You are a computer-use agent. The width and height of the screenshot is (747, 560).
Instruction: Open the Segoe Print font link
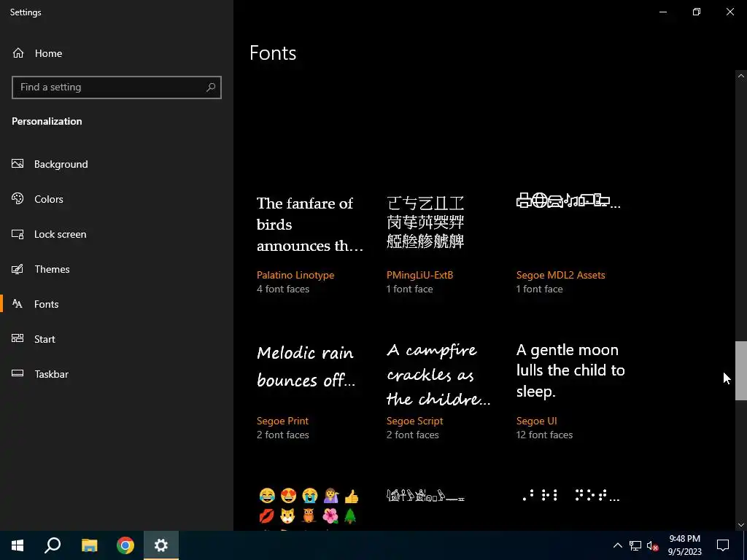click(x=282, y=421)
